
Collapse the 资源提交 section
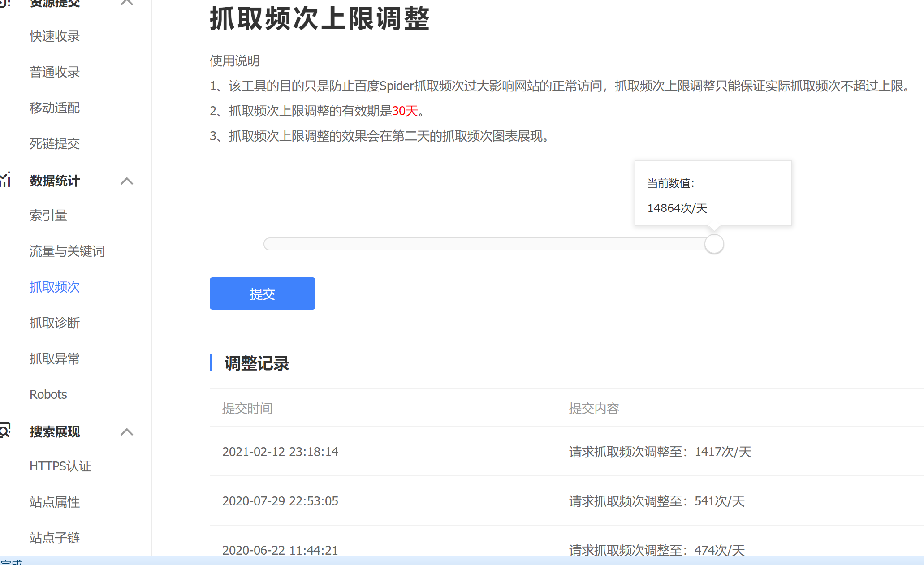click(127, 3)
